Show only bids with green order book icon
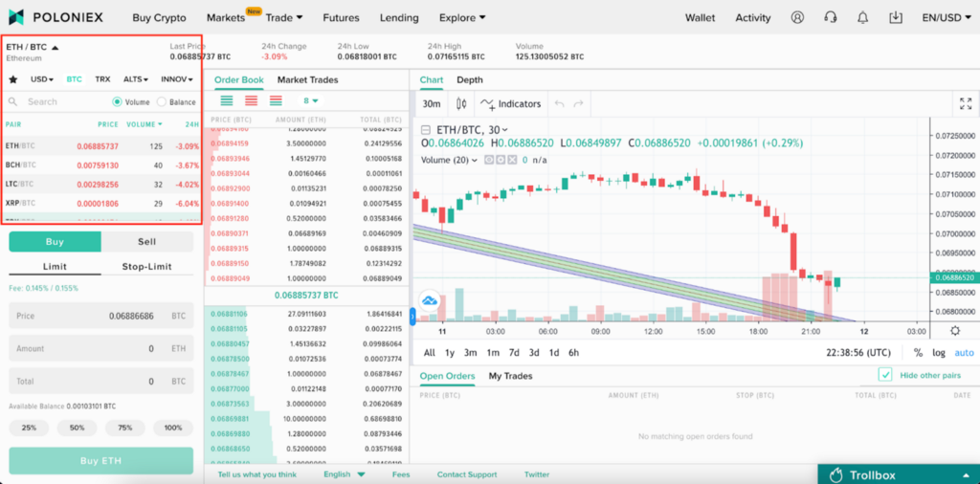The image size is (980, 484). 226,100
